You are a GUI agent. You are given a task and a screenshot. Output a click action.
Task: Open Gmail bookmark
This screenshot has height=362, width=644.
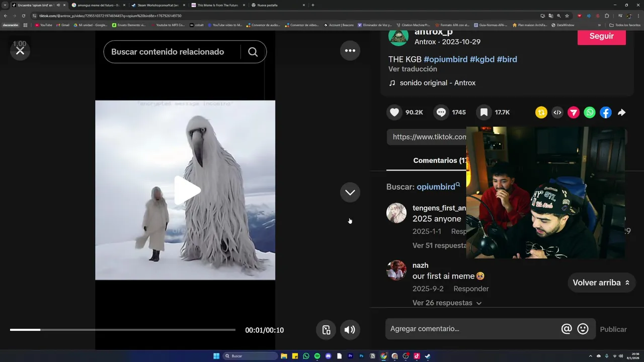tap(62, 25)
